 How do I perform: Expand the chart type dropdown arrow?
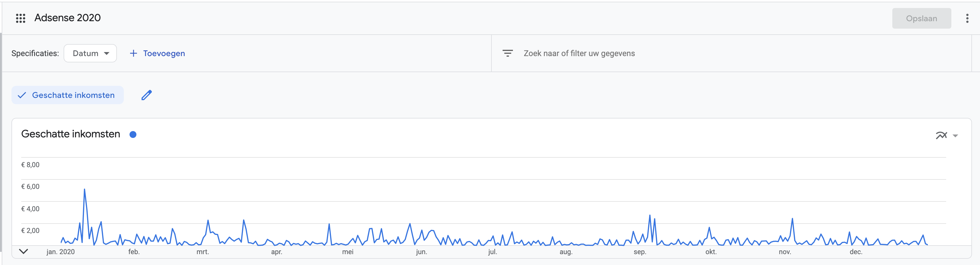[955, 136]
